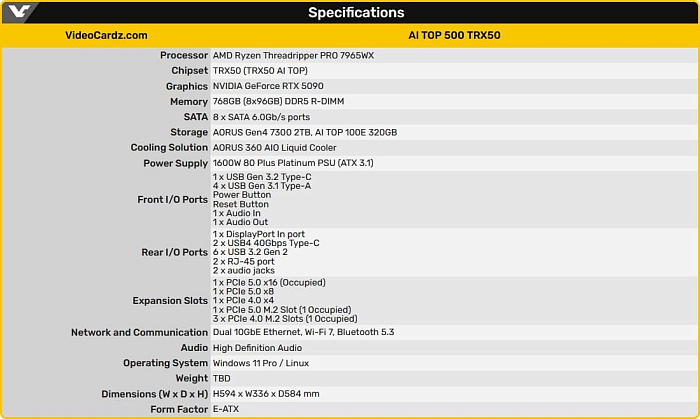Select the 2 x USB4 40Gbps Type-C line
This screenshot has height=419, width=700.
pyautogui.click(x=266, y=243)
